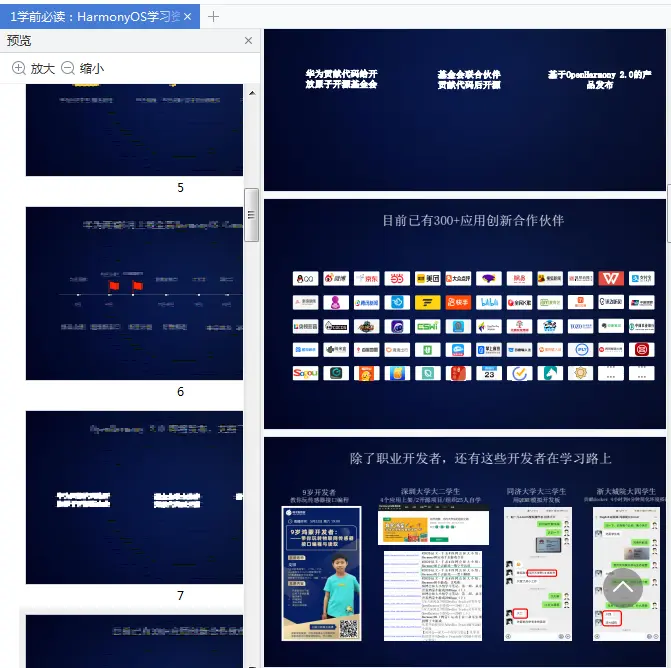Click the green horse logo tile
Screen dimensions: 671x668
click(x=550, y=373)
